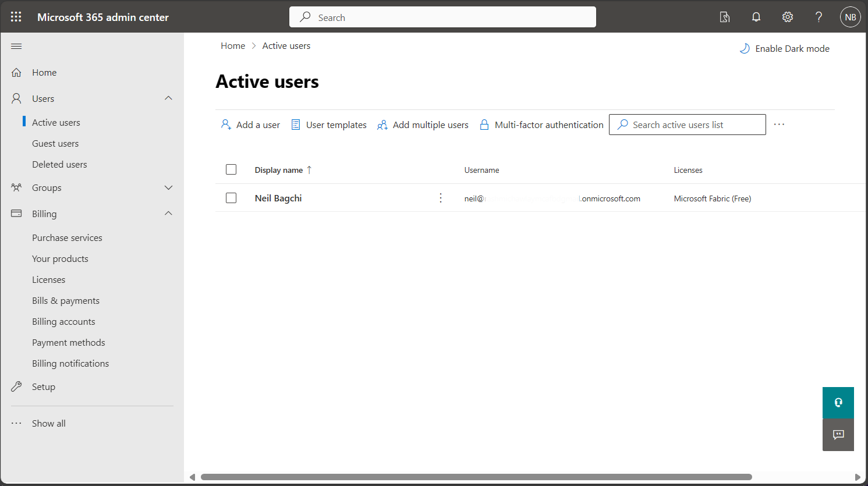Click Microsoft 365 admin center title
The width and height of the screenshot is (868, 486).
[x=103, y=17]
